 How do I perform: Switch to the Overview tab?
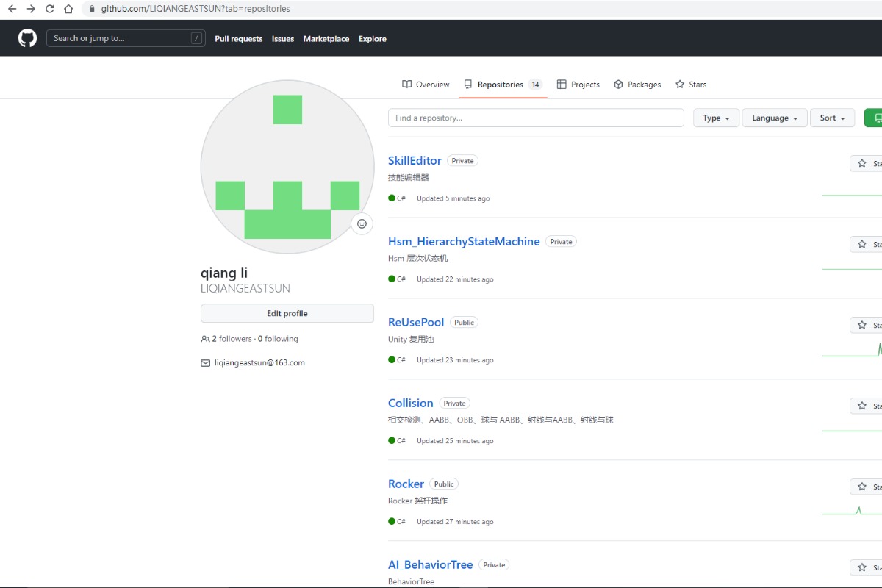point(426,85)
